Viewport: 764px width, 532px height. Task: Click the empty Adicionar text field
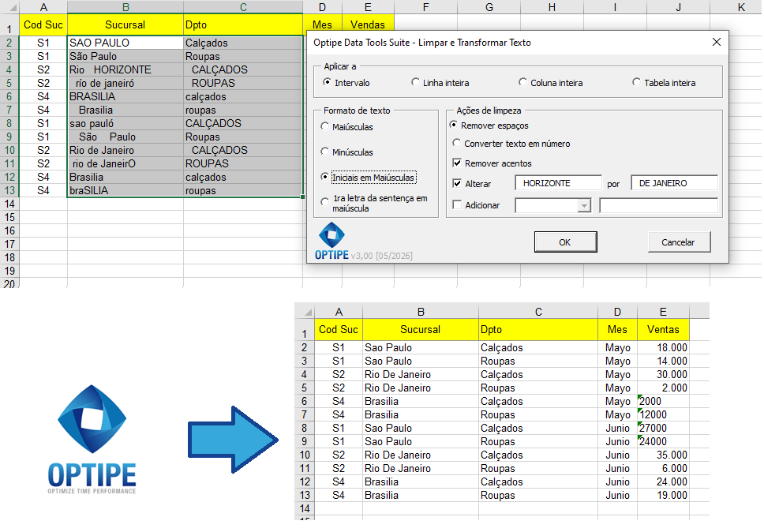coord(659,205)
